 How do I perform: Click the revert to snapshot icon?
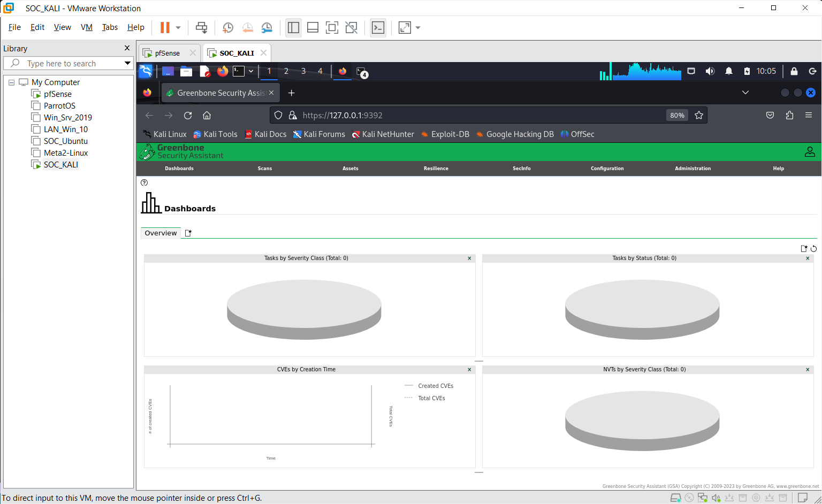click(x=247, y=27)
